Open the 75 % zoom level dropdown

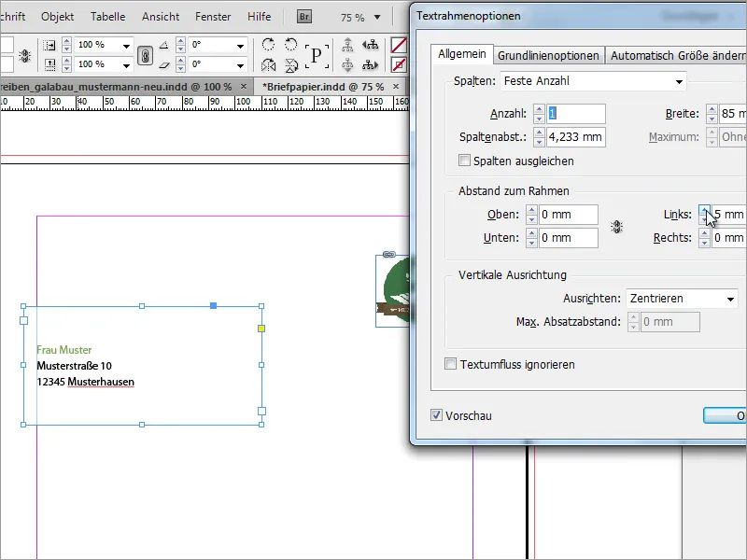[x=376, y=17]
